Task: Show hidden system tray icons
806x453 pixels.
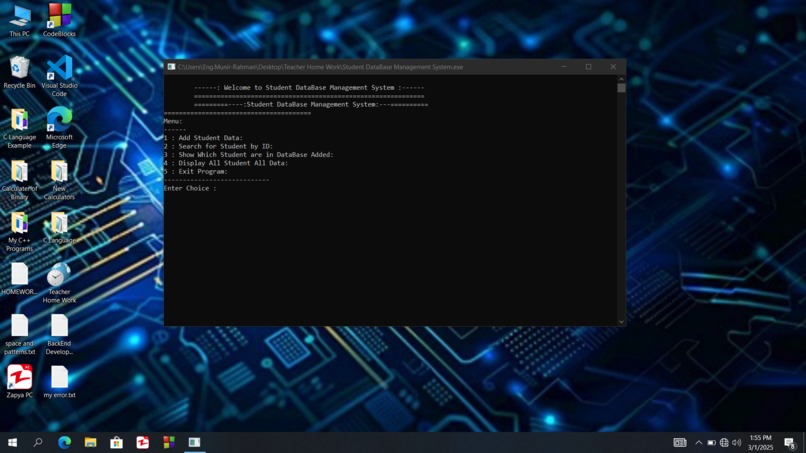Action: click(699, 442)
